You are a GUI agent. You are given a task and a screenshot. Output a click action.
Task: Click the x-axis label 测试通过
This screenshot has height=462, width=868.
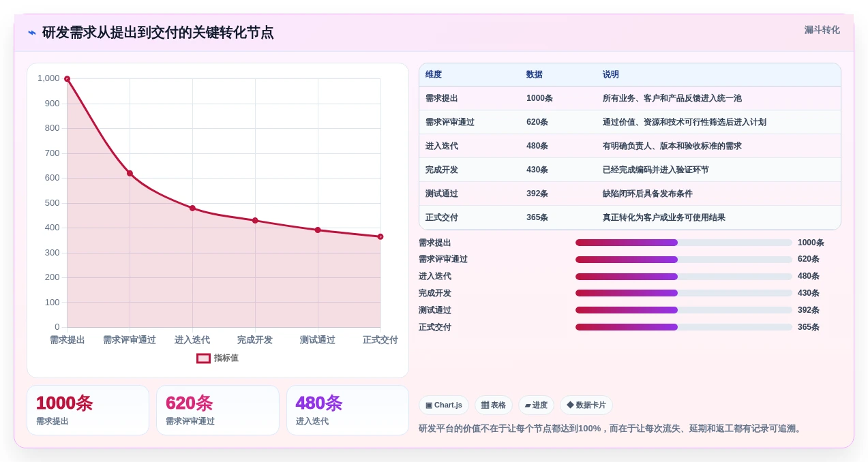(318, 340)
